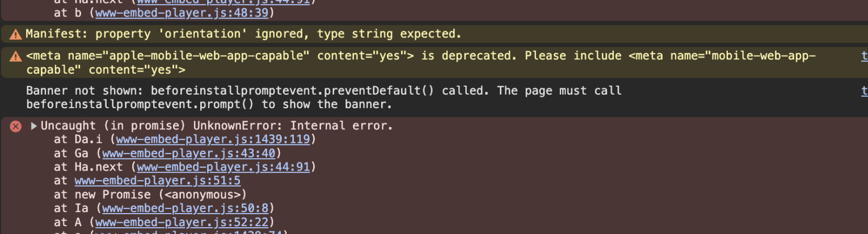The height and width of the screenshot is (234, 868).
Task: Follow the www-embed-player.js:43:40 link at Ga
Action: [x=188, y=153]
